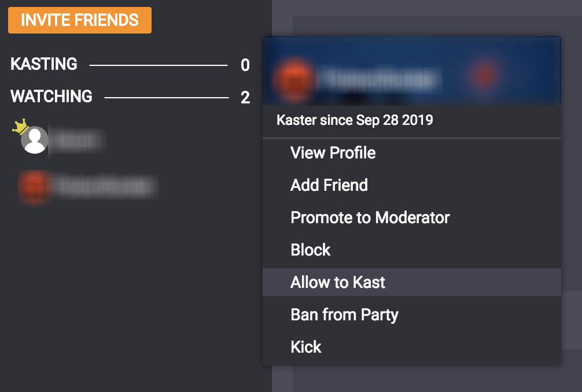Click the orange avatar in the watching list
This screenshot has height=392, width=582.
32,186
